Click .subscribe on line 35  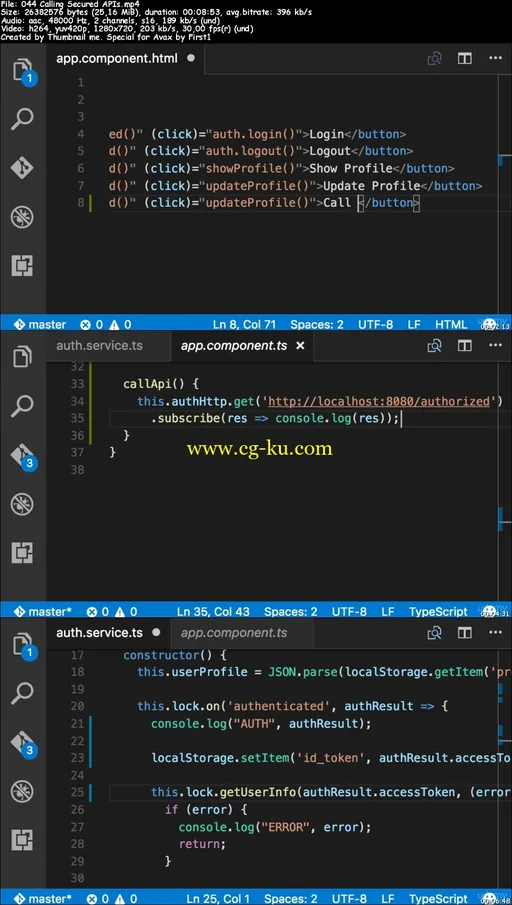point(185,418)
